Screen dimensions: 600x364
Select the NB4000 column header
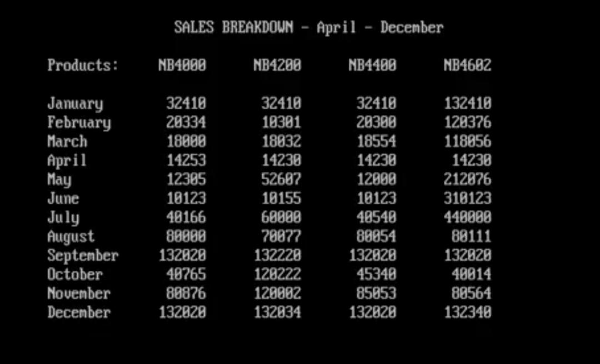[x=182, y=65]
